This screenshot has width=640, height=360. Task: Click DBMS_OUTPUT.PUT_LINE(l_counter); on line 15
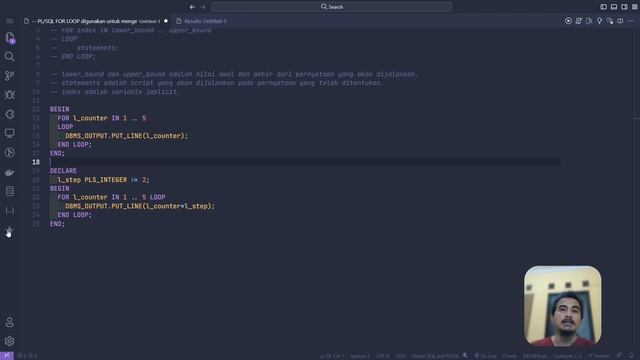click(x=127, y=136)
